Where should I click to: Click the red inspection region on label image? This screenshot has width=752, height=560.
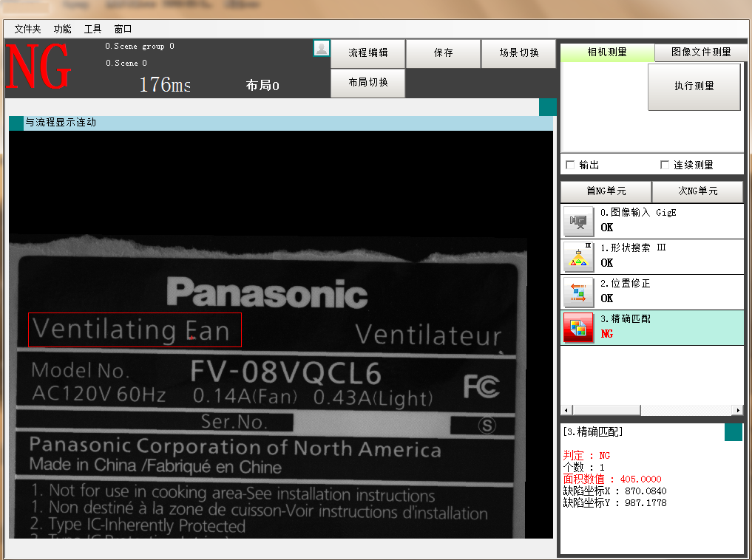tap(135, 329)
